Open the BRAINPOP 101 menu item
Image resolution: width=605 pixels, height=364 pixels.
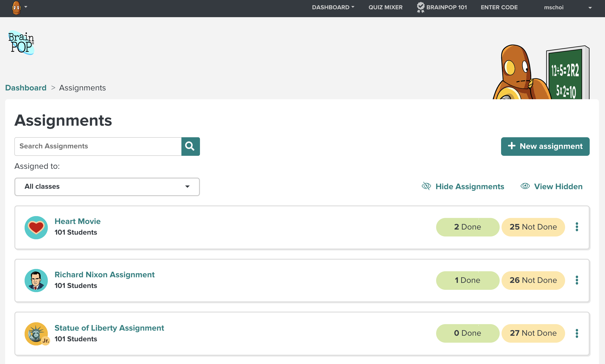[447, 7]
